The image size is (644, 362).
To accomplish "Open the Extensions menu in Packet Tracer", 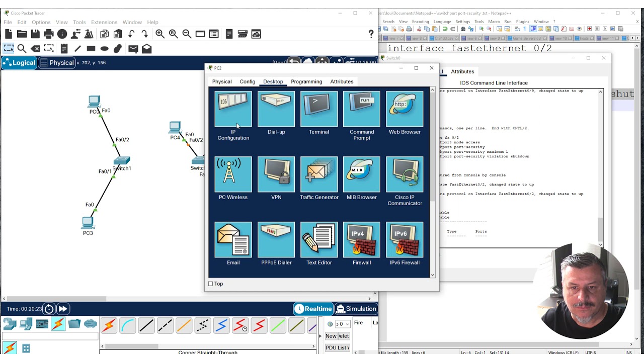I will pyautogui.click(x=104, y=22).
